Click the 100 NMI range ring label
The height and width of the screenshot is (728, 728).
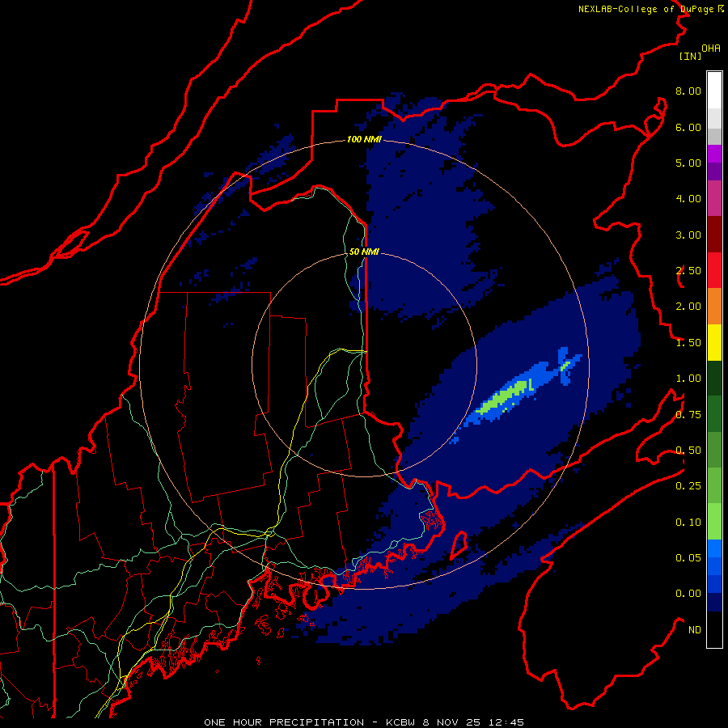[x=365, y=139]
